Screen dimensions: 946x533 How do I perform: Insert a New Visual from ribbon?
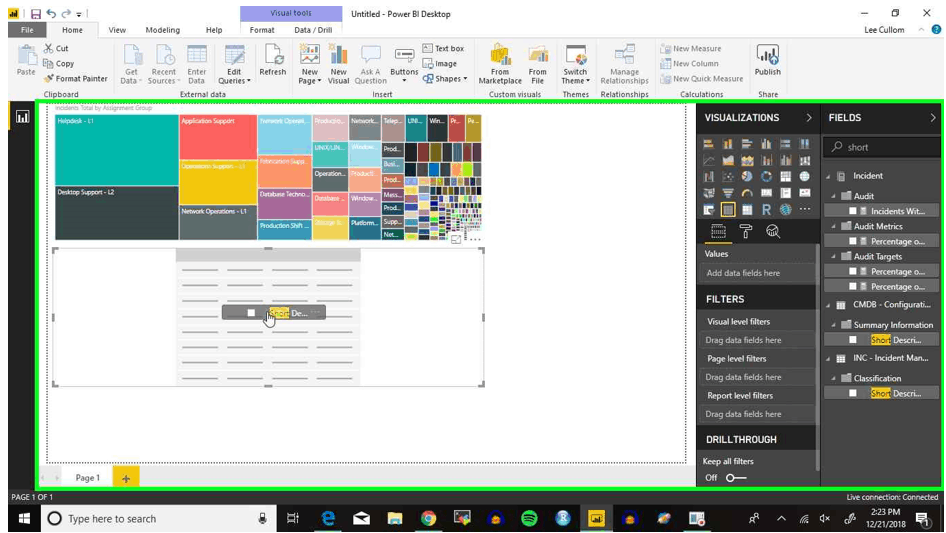[x=338, y=64]
